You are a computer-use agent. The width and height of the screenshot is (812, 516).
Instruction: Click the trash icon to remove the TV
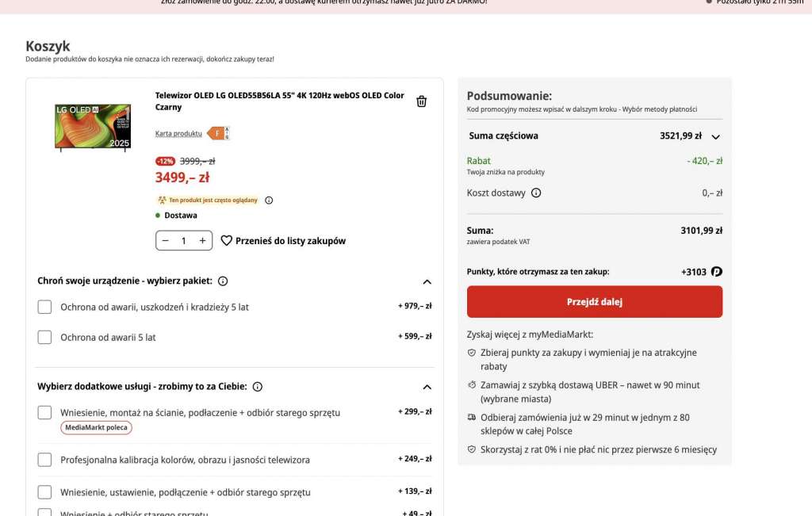click(x=421, y=101)
